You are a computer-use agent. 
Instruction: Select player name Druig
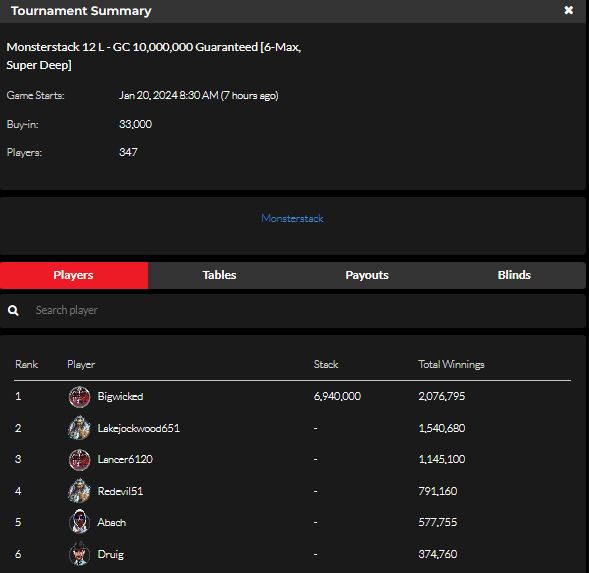click(x=110, y=554)
